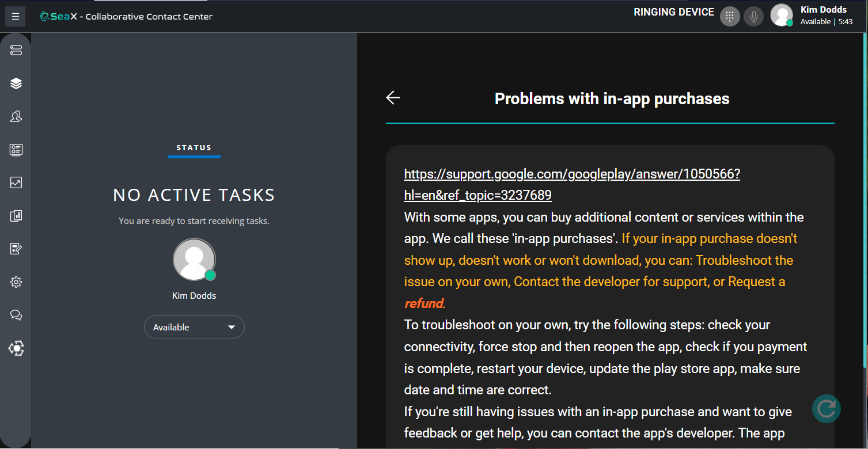Screen dimensions: 868x449
Task: Open the agent desktop sidebar icon at top
Action: click(16, 51)
